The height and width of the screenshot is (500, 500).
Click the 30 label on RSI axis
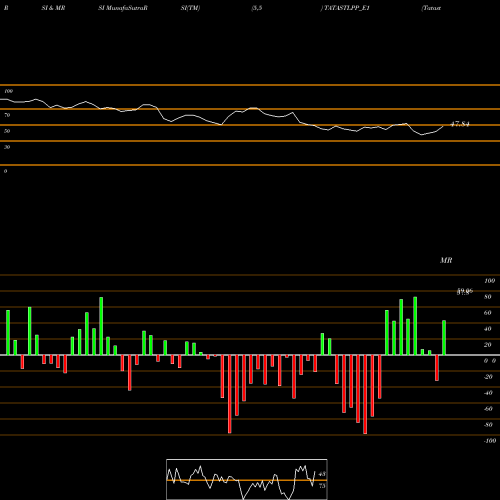click(x=7, y=147)
